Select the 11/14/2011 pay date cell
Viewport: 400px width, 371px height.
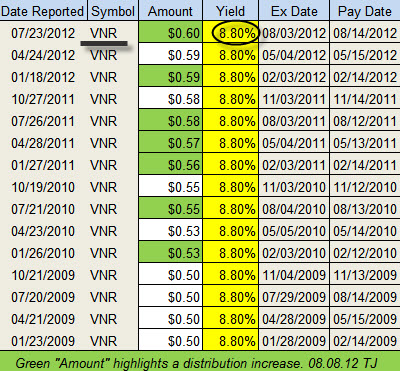365,99
